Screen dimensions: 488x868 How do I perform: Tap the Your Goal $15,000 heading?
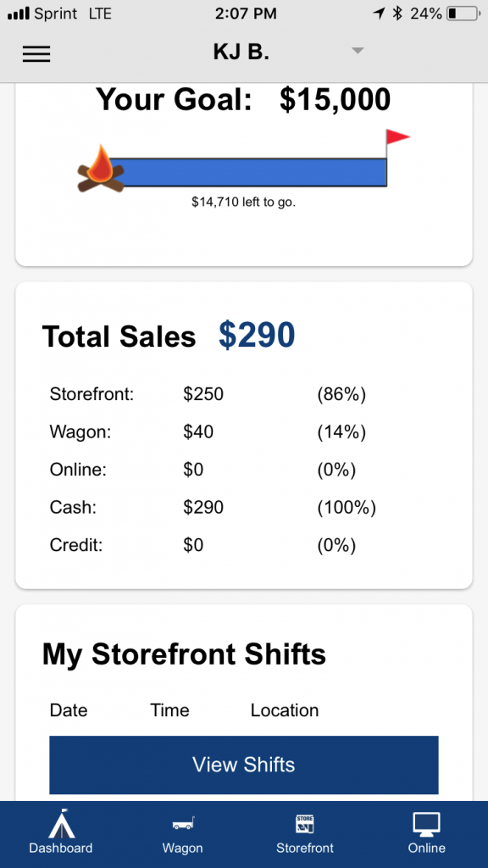point(243,100)
